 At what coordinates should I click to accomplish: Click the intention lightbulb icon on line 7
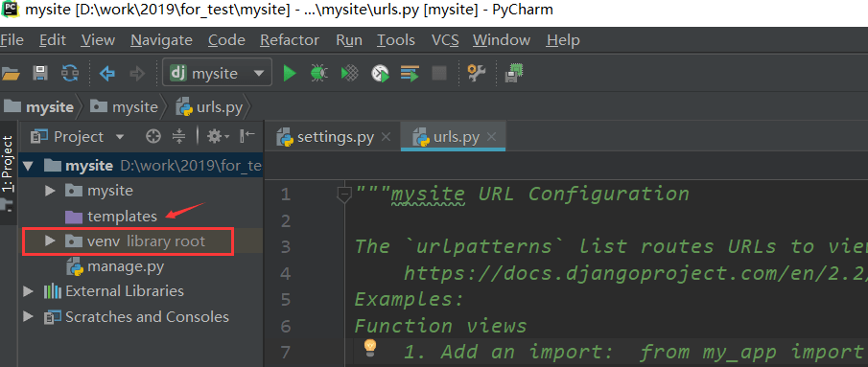[x=370, y=347]
